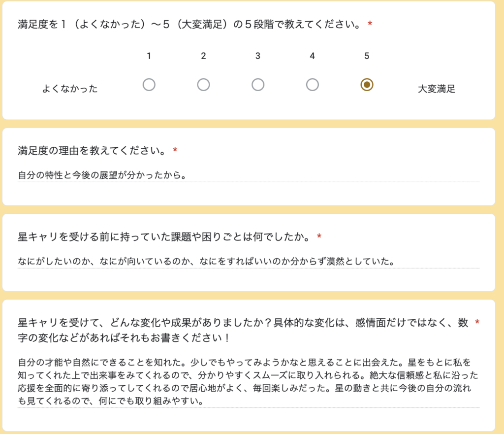Click the number 2 column header
Screen dimensions: 504x434
(203, 56)
